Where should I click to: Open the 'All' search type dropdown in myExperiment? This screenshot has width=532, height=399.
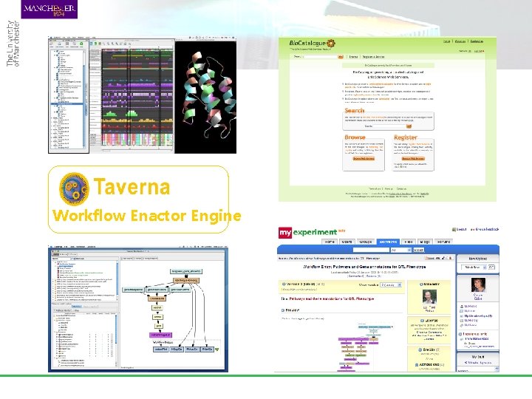point(401,250)
